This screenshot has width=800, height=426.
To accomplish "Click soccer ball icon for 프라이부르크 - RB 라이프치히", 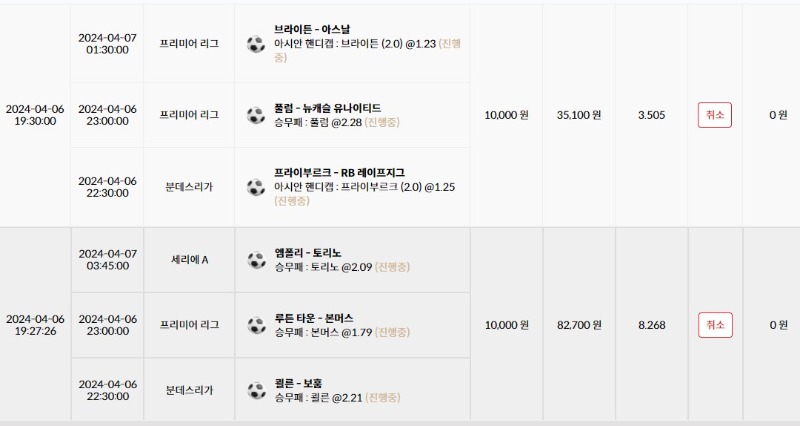I will (x=256, y=187).
